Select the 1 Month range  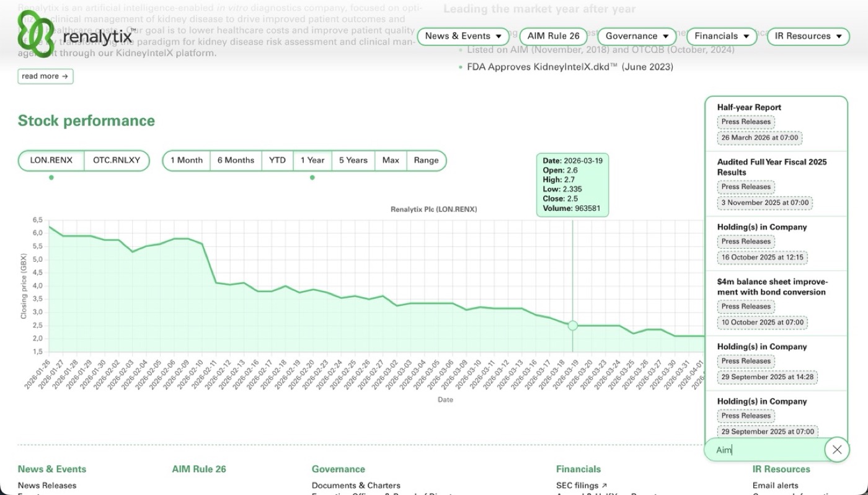[x=187, y=160]
